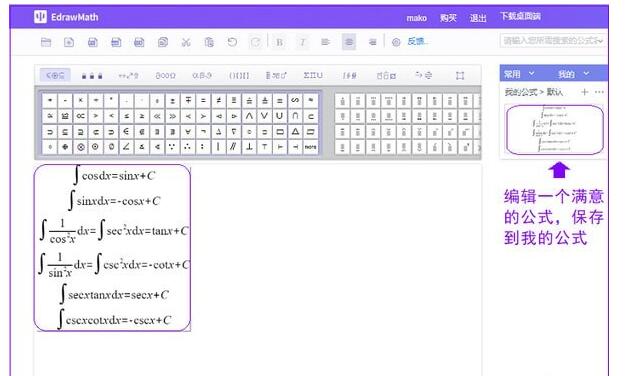Insert the intersection ∩ symbol
This screenshot has width=628, height=376.
tap(295, 116)
